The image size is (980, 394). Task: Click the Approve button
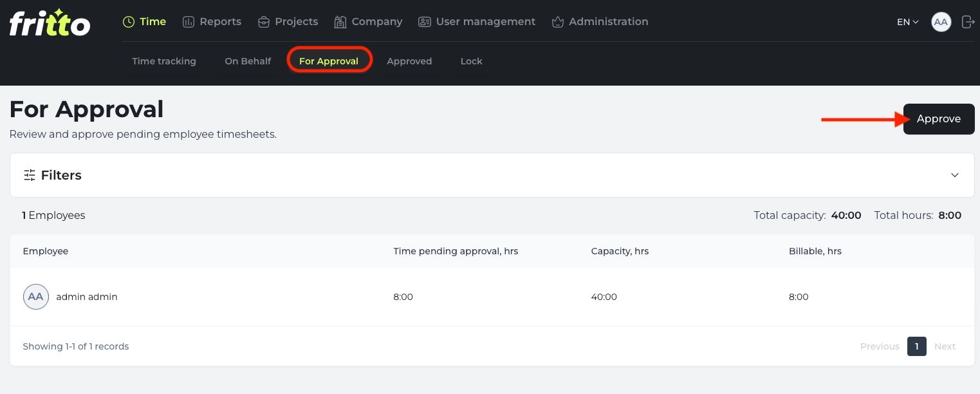(939, 119)
